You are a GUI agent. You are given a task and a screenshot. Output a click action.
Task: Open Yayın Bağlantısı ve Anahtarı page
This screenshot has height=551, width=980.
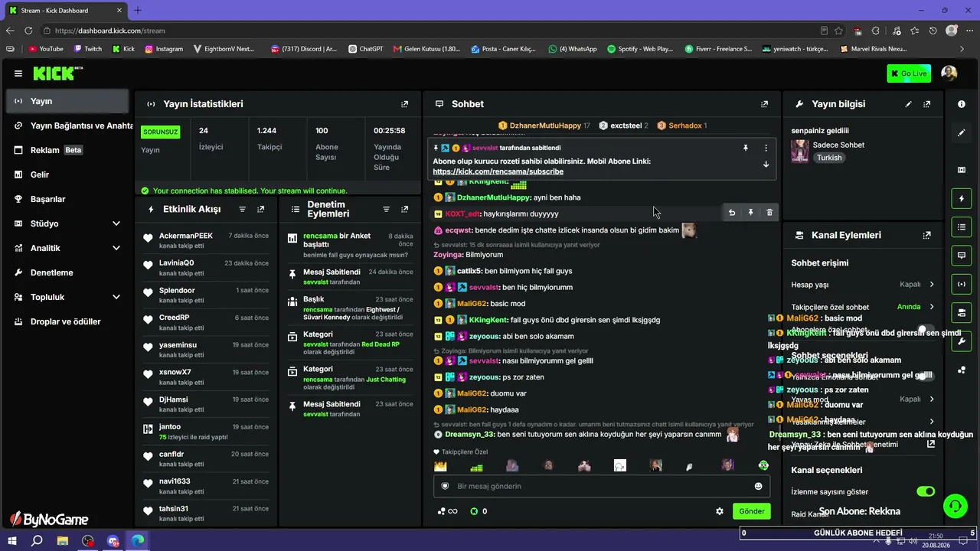(67, 126)
